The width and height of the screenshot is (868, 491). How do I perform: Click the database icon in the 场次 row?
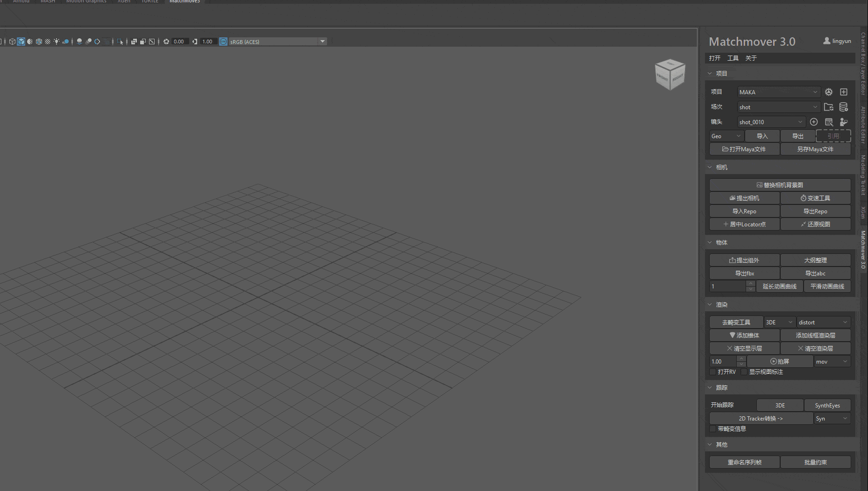coord(844,107)
